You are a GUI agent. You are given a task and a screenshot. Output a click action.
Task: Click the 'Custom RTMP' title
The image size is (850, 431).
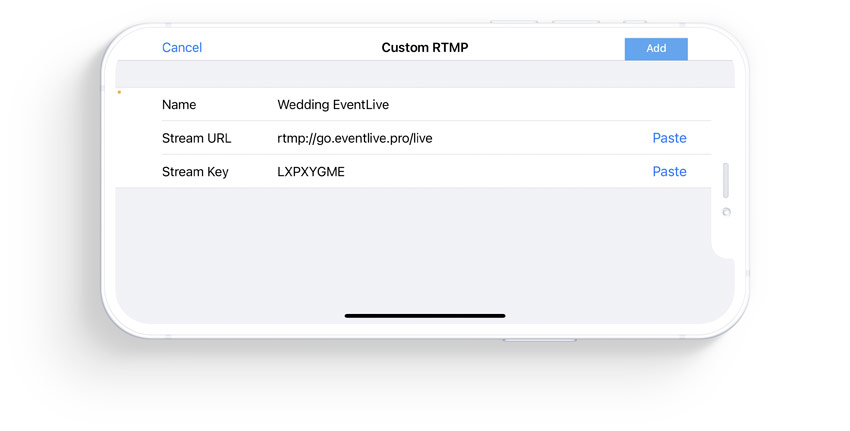click(424, 48)
